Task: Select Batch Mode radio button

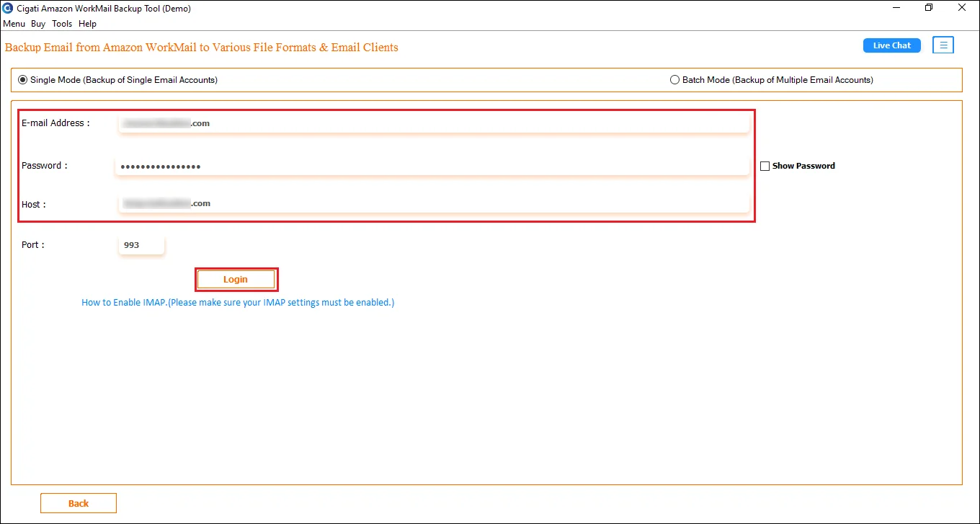Action: (674, 80)
